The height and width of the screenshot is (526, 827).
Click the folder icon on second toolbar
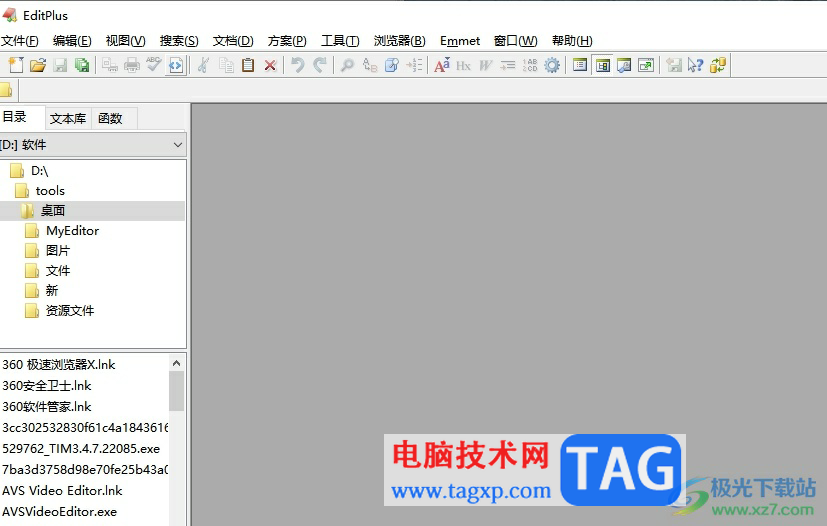pyautogui.click(x=6, y=90)
